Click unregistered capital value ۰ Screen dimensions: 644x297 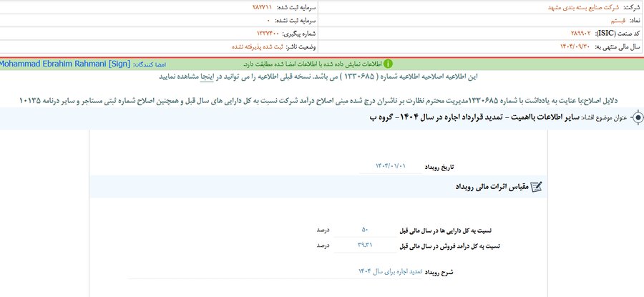tap(268, 21)
